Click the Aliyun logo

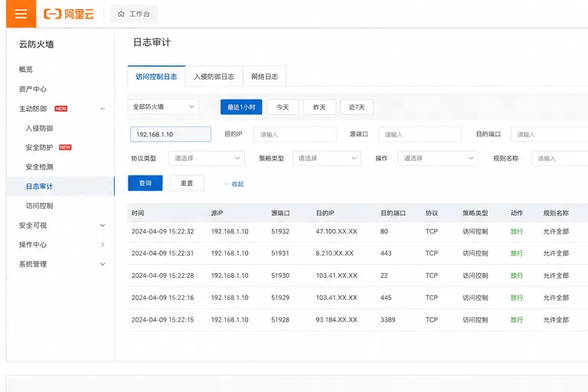tap(69, 14)
